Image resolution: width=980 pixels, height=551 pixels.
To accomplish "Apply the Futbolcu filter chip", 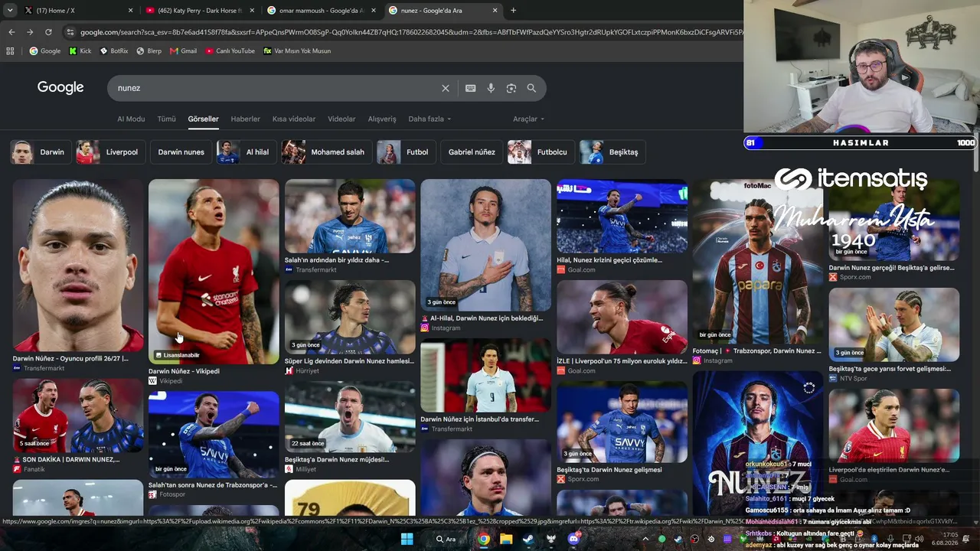I will [540, 152].
